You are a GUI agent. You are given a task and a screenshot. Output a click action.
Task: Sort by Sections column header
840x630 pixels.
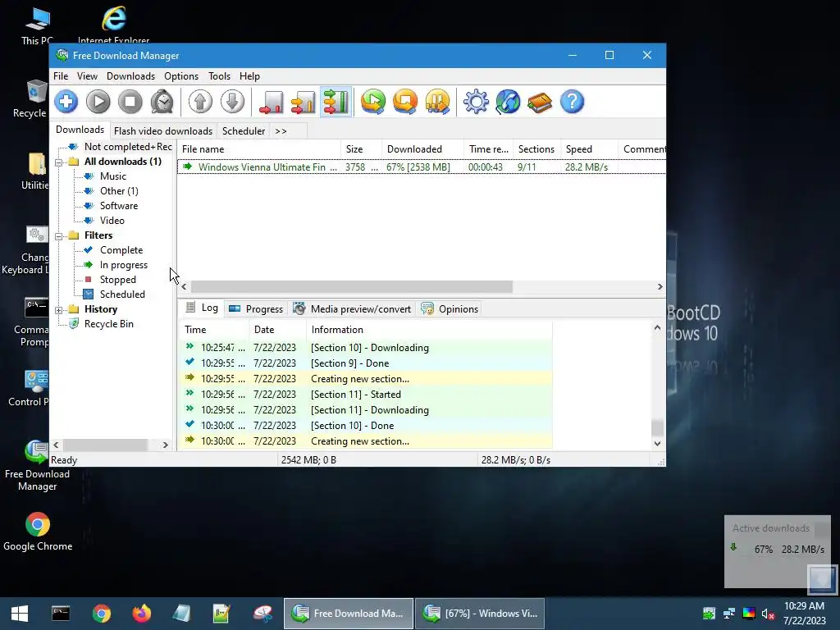536,149
